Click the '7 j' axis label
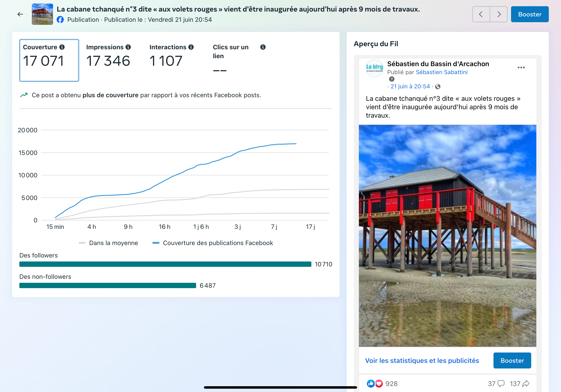Image resolution: width=561 pixels, height=392 pixels. point(274,227)
